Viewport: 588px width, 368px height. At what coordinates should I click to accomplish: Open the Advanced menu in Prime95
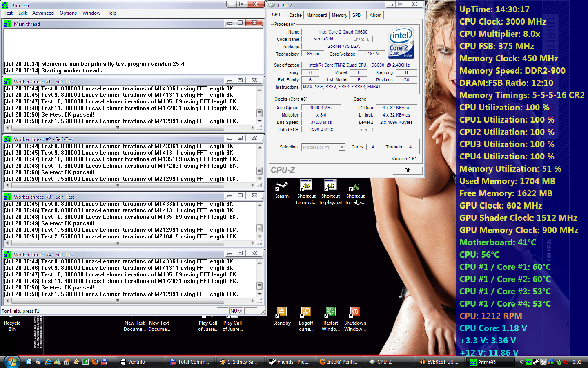(x=43, y=13)
